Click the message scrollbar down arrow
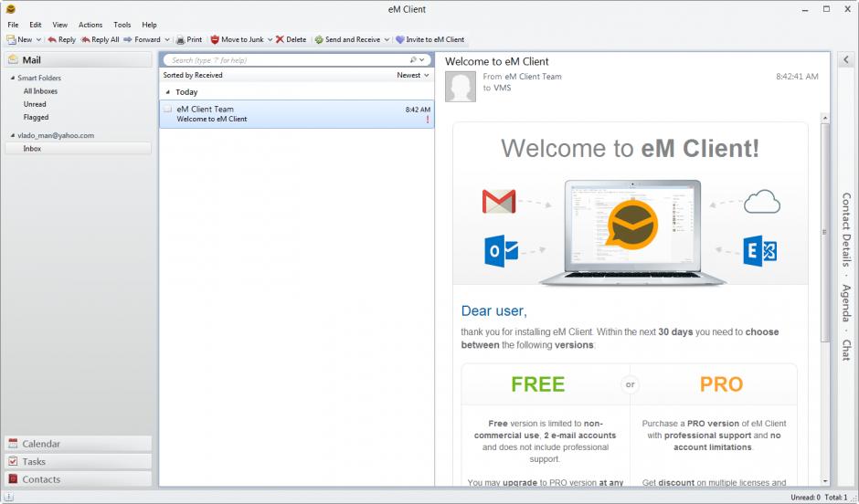 (x=825, y=481)
